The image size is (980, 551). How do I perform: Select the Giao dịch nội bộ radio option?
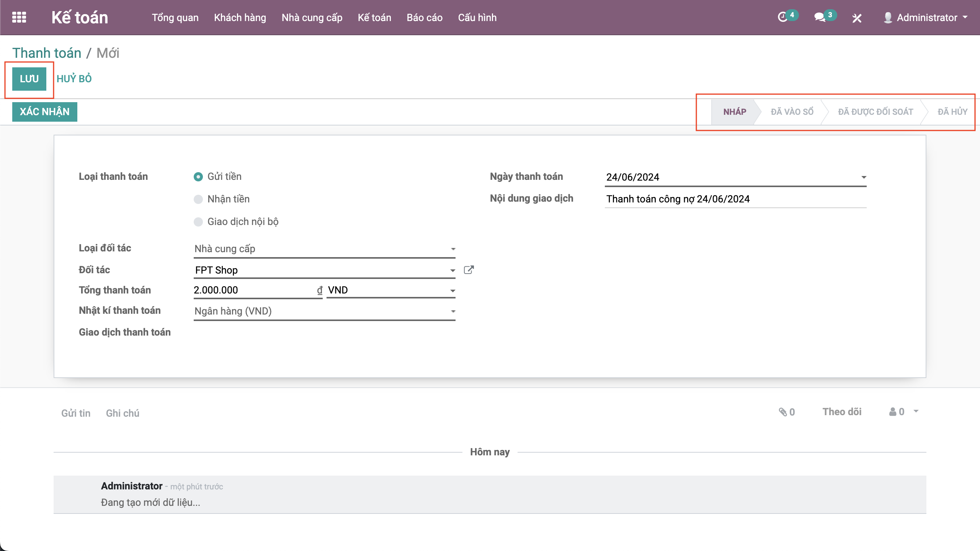tap(198, 222)
